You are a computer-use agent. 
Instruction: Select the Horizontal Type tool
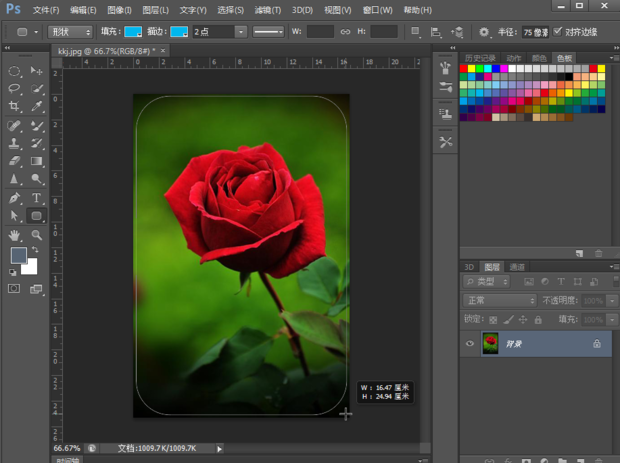click(37, 197)
